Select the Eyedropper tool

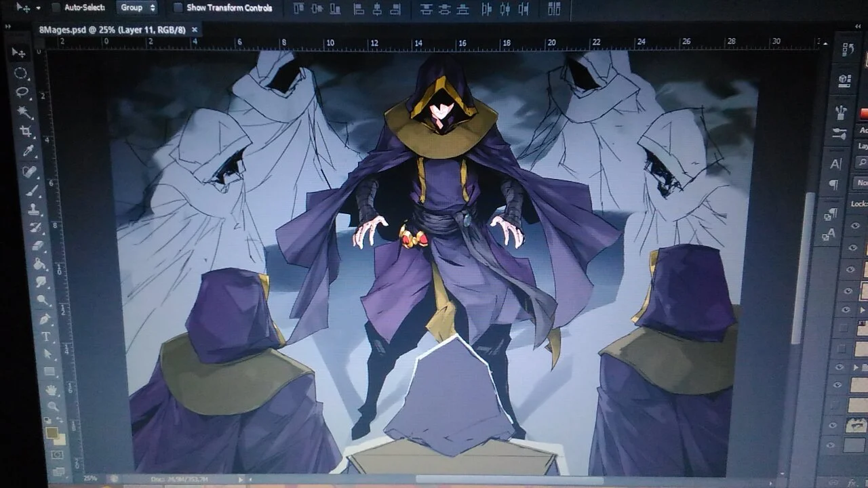pyautogui.click(x=28, y=150)
